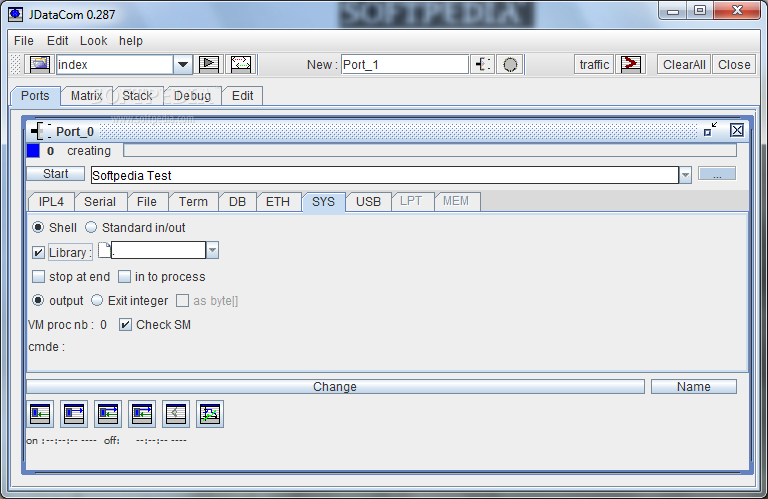
Task: Click the Library path input field
Action: coord(158,250)
